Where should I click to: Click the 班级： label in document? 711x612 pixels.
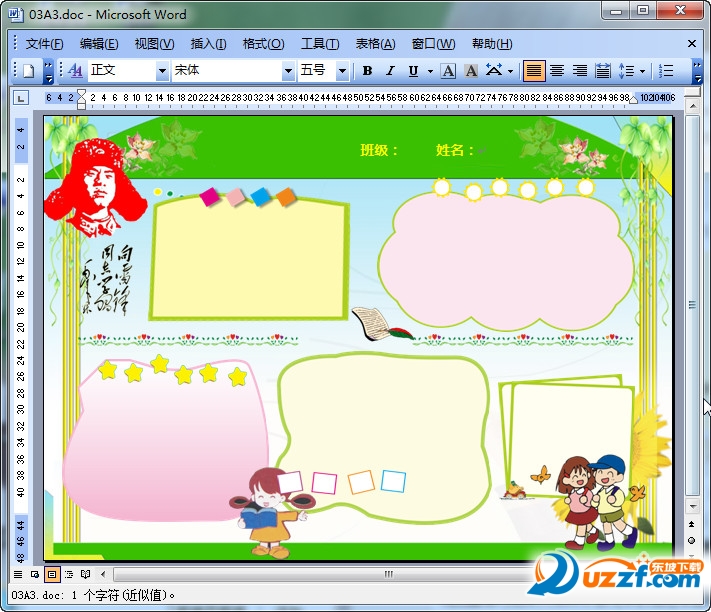(379, 150)
